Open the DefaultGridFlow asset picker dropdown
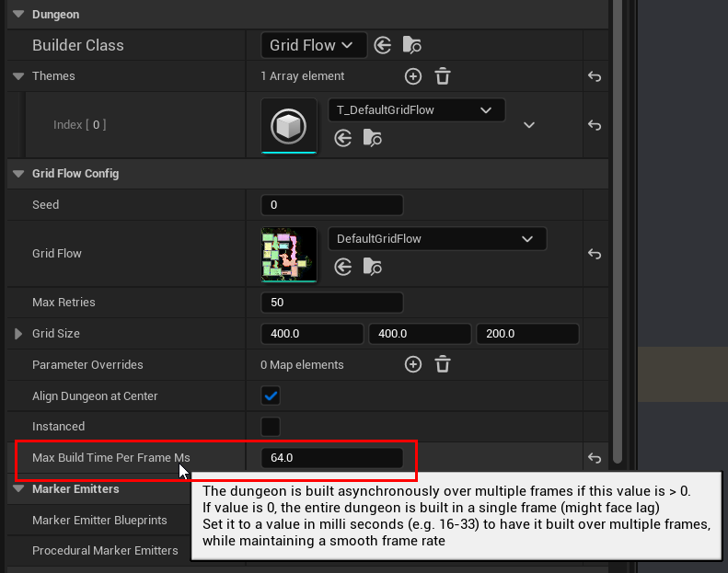Viewport: 728px width, 573px height. click(x=437, y=239)
